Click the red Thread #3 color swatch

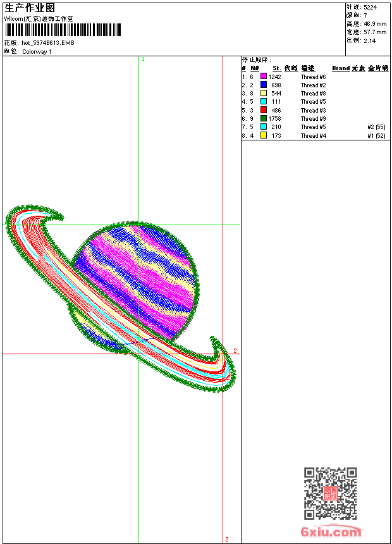pos(264,110)
